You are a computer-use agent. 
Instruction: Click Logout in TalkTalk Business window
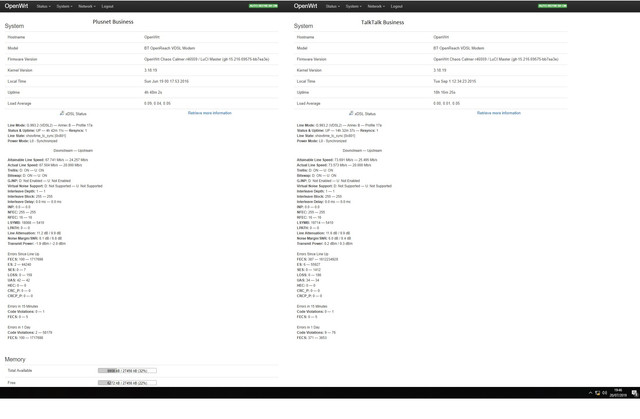tap(396, 7)
